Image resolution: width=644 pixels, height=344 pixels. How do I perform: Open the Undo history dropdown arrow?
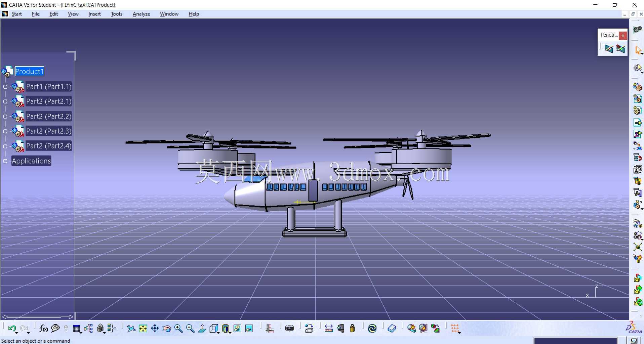[x=17, y=333]
